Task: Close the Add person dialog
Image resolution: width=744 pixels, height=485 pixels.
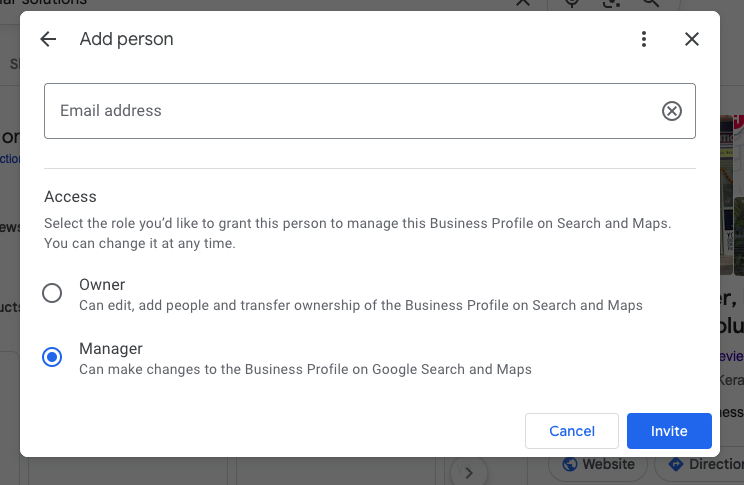Action: click(691, 39)
